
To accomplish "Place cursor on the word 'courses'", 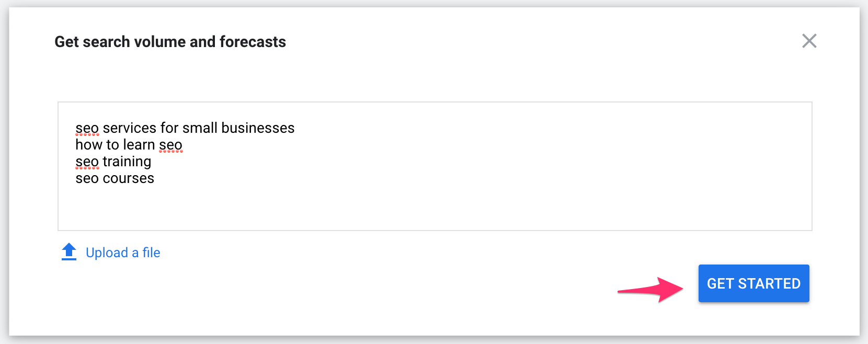I will pos(129,179).
